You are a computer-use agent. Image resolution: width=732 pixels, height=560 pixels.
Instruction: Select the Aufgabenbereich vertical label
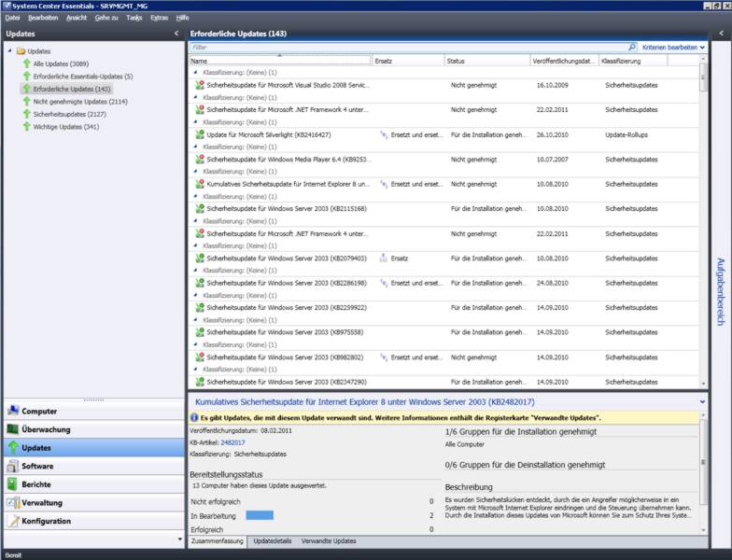coord(721,291)
